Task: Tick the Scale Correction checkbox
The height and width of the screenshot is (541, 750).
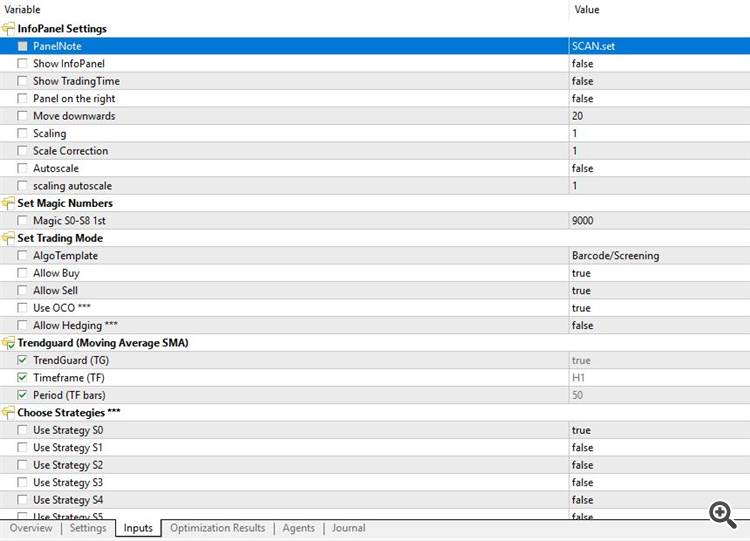Action: coord(22,151)
